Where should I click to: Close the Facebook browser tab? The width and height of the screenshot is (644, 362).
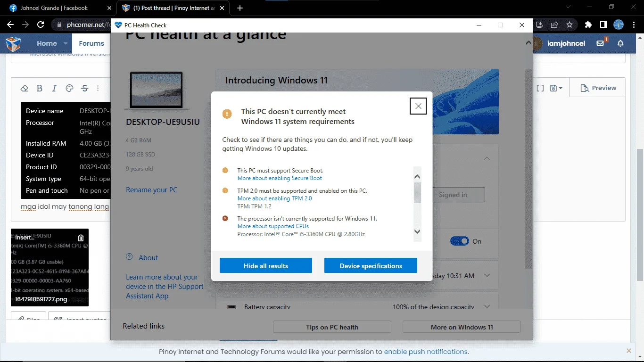[x=109, y=8]
